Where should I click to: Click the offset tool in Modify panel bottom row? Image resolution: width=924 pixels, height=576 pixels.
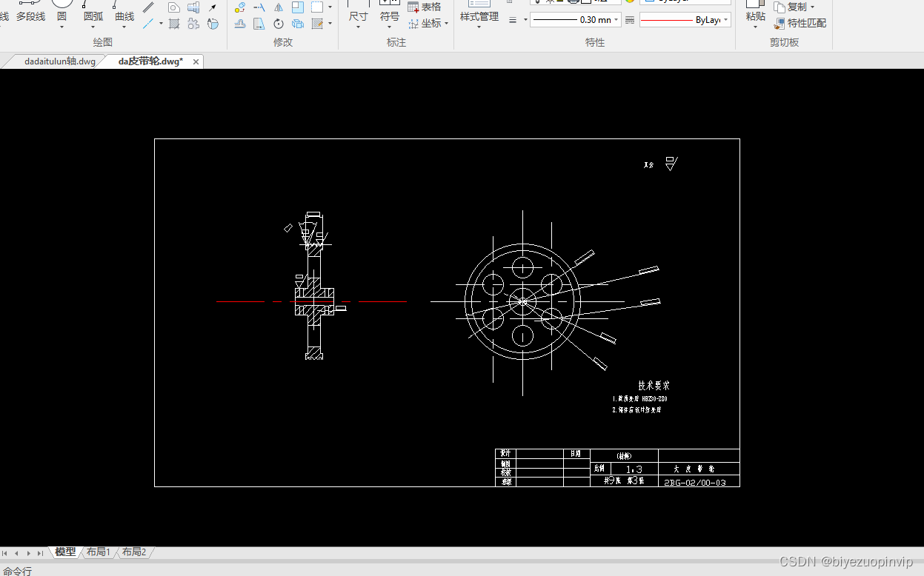pos(240,24)
